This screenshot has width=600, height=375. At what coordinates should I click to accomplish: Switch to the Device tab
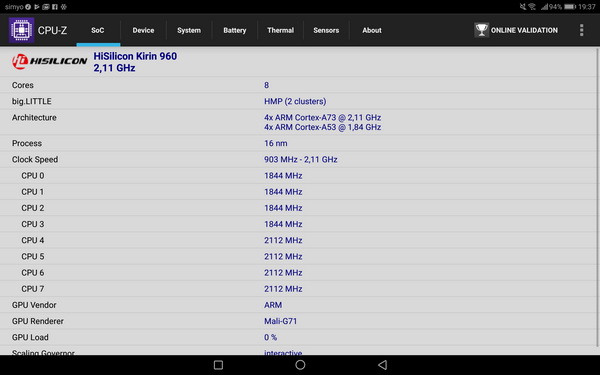(x=143, y=30)
